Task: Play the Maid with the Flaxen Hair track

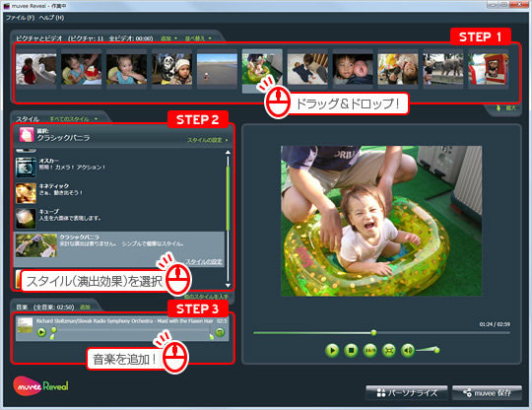Action: (41, 331)
